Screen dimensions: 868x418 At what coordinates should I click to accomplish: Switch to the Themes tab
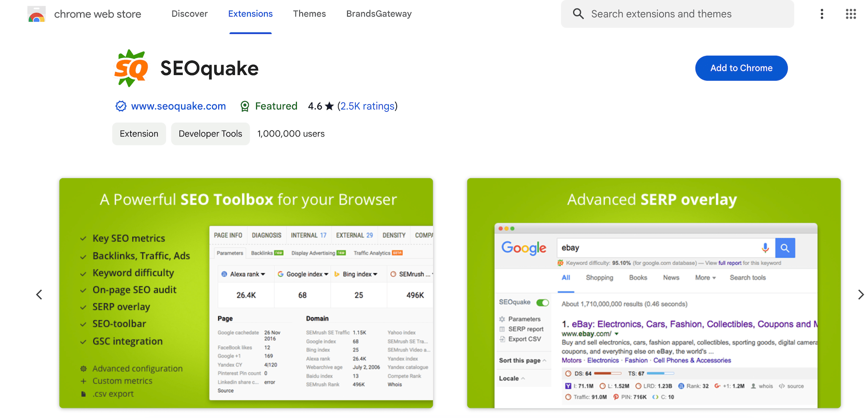click(x=309, y=14)
